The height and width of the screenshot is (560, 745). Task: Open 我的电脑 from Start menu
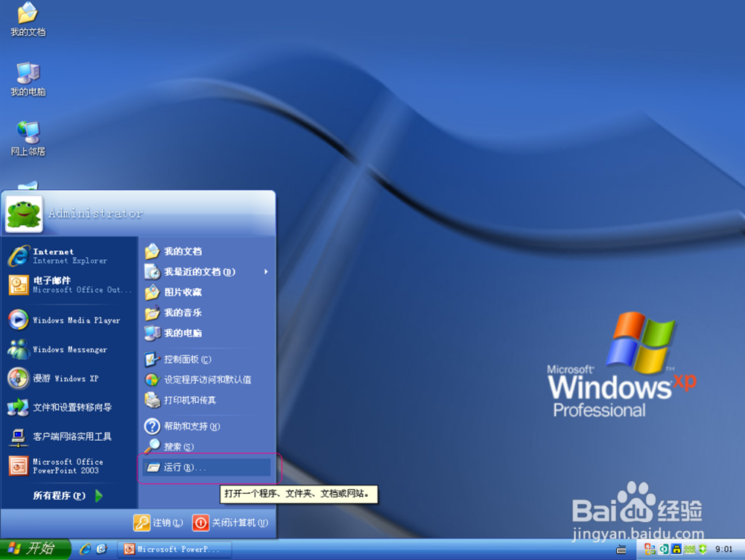[206, 333]
